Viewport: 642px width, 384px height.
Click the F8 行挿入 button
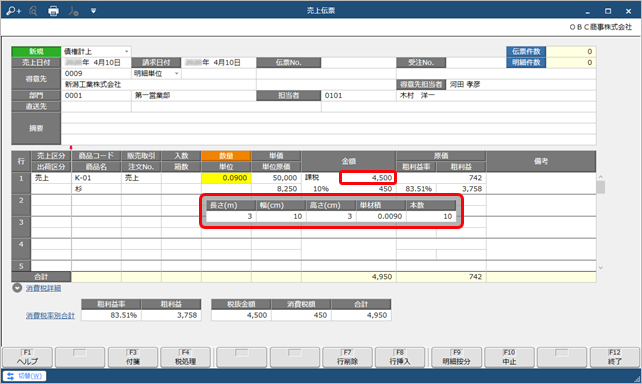[x=400, y=357]
